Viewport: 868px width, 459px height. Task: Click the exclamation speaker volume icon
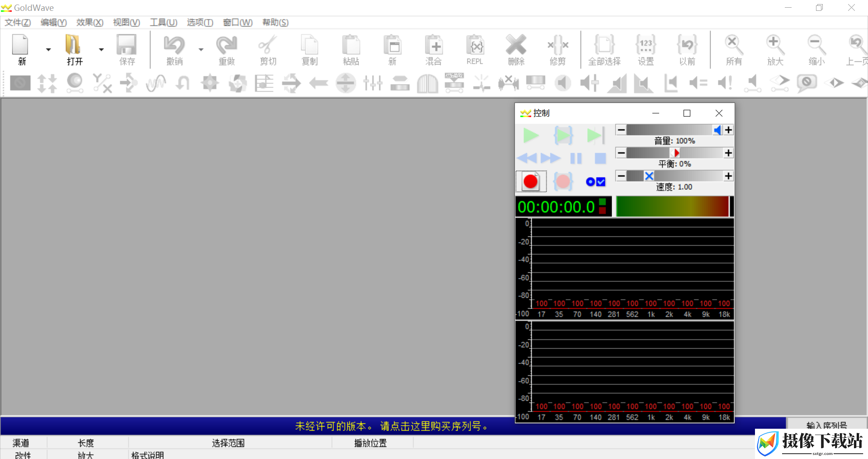tap(725, 83)
